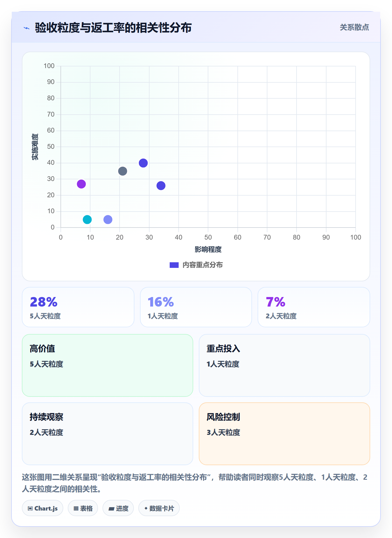Select the indigo scatter point near x=34
Screen dimensions: 392x538
click(x=161, y=185)
